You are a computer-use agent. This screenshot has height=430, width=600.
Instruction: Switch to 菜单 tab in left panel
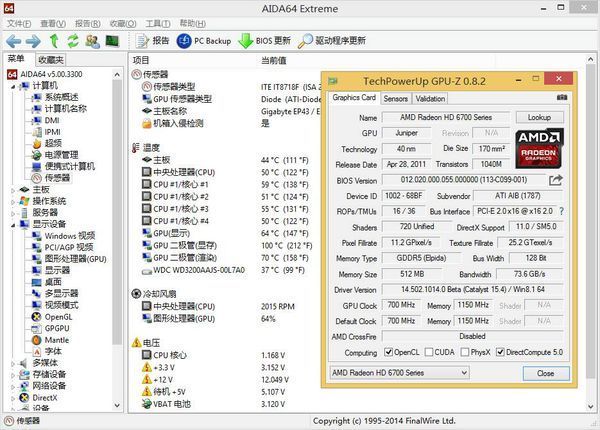coord(16,59)
